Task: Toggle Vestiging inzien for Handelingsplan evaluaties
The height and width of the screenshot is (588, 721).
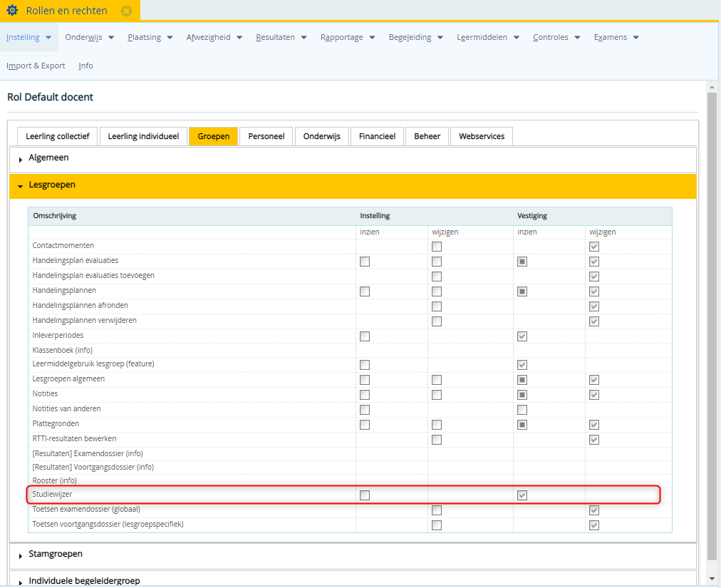Action: 522,262
